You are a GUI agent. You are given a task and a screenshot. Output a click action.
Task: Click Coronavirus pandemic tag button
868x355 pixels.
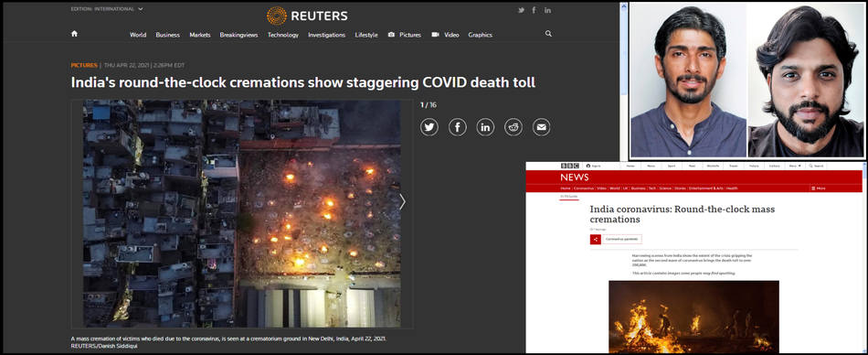(x=621, y=239)
